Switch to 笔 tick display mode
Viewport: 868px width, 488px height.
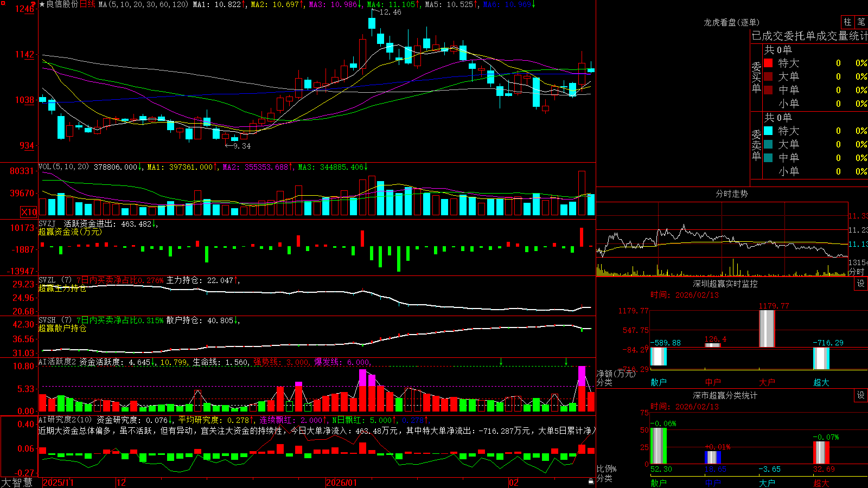861,22
